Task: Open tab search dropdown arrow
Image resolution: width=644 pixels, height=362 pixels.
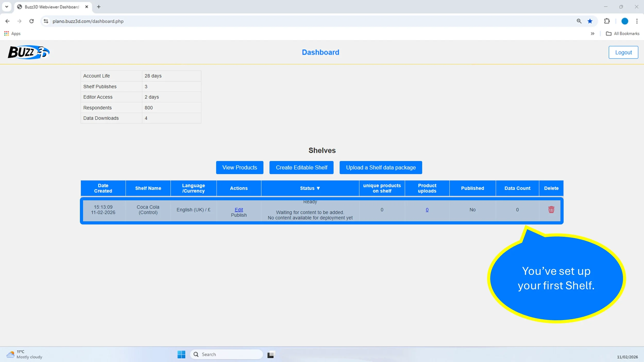Action: tap(7, 7)
